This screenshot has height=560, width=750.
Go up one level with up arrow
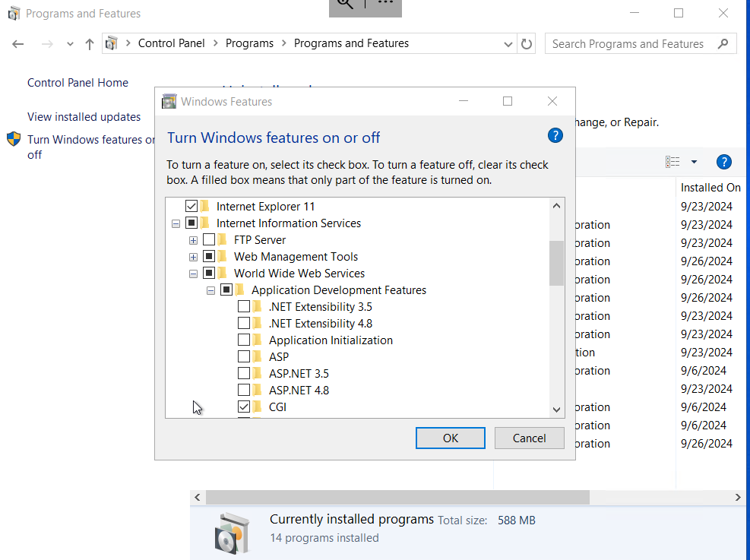click(x=90, y=44)
